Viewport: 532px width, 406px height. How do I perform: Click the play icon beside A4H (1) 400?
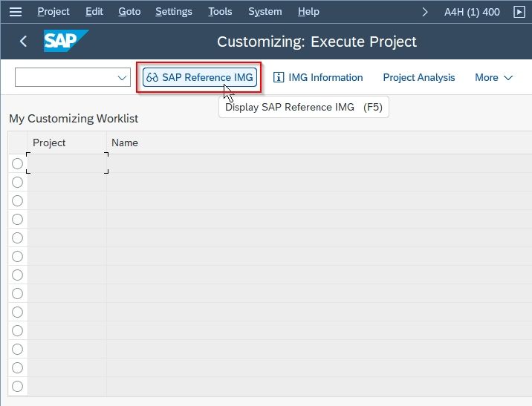click(519, 12)
